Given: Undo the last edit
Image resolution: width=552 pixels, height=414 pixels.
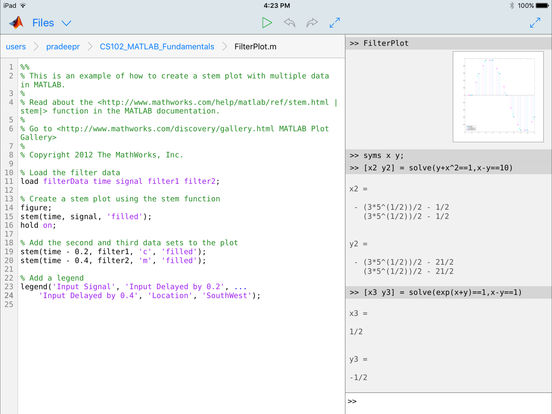Looking at the screenshot, I should [x=289, y=23].
